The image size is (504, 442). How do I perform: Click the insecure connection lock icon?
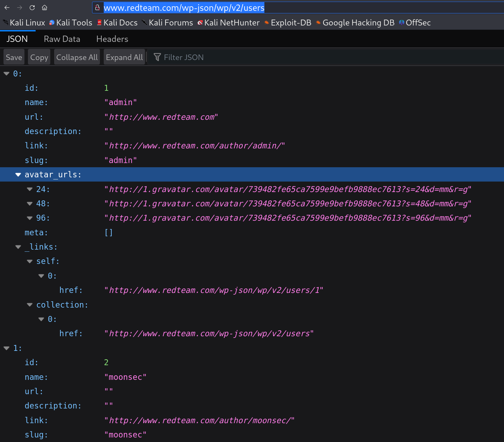[97, 7]
